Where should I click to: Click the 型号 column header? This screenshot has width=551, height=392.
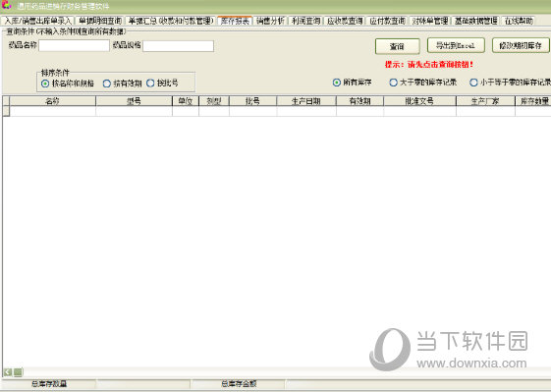point(134,101)
